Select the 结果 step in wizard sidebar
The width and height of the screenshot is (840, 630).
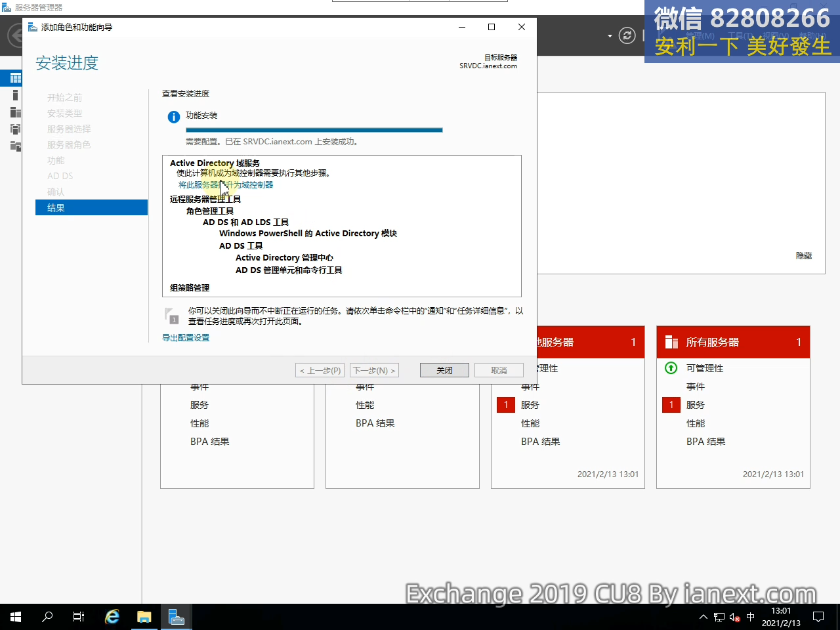click(x=92, y=207)
